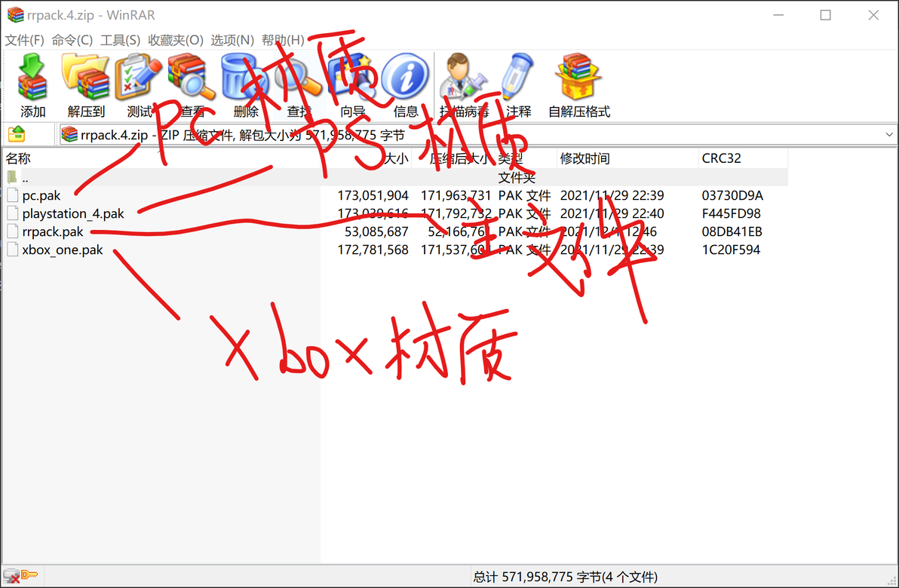Viewport: 899px width, 588px height.
Task: Select the pc.pak file name
Action: point(41,195)
